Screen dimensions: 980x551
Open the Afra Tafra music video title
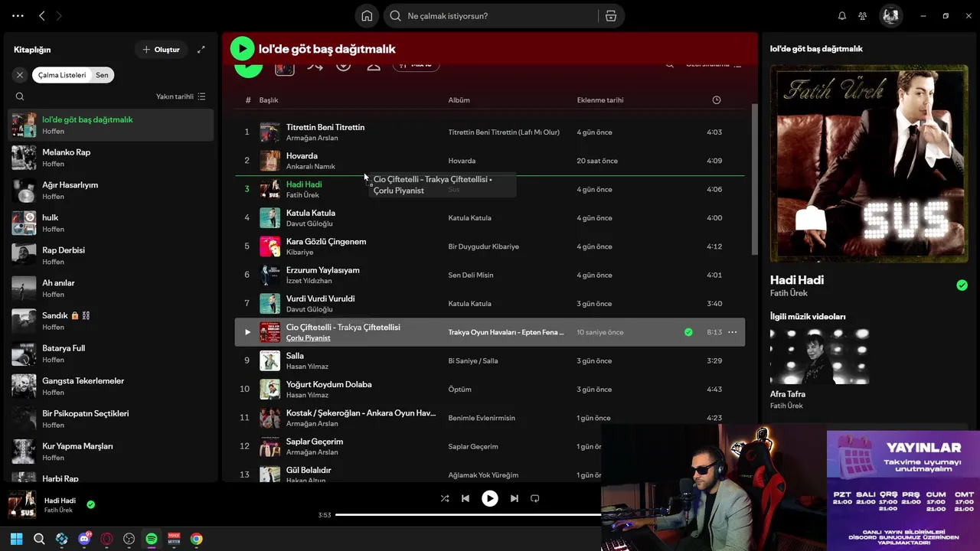(788, 394)
